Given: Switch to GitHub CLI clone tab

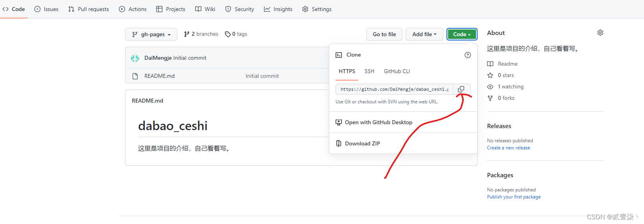Looking at the screenshot, I should pos(397,72).
